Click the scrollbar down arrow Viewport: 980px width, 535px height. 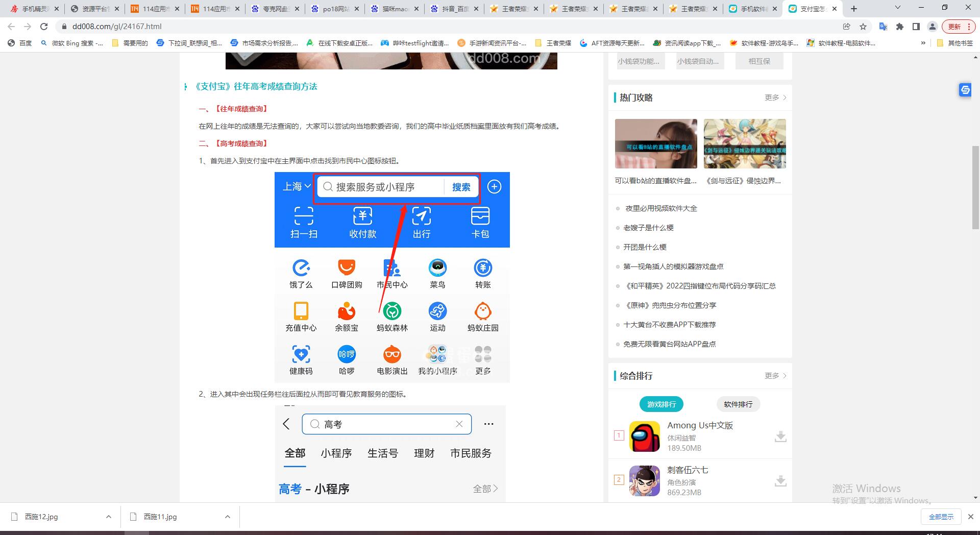[975, 498]
